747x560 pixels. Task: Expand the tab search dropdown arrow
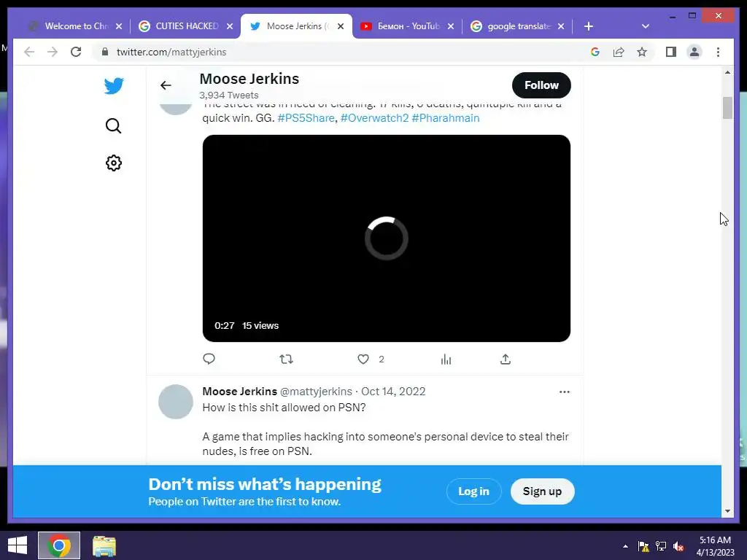pyautogui.click(x=646, y=26)
